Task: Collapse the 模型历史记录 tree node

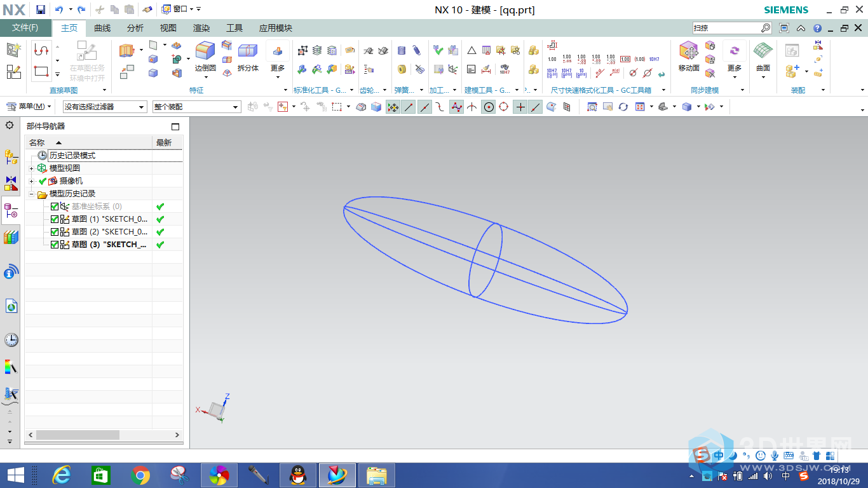Action: [32, 194]
